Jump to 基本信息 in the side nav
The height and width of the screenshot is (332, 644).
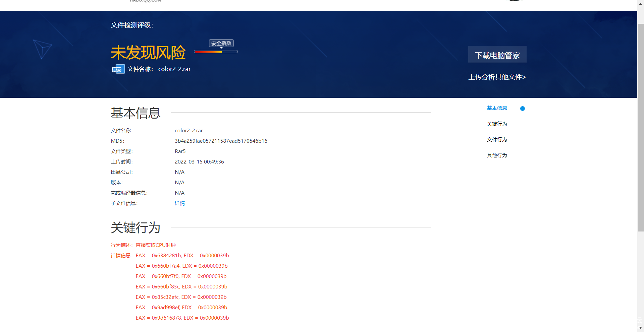[x=497, y=108]
